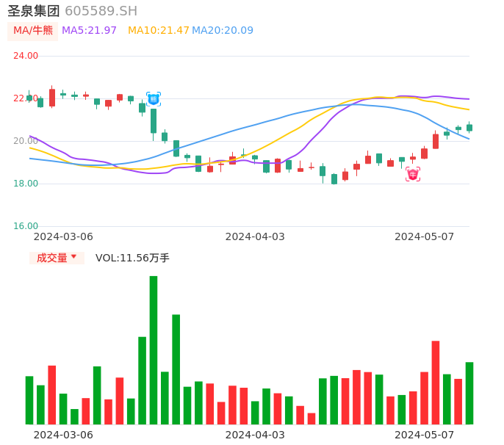504x445 pixels.
Task: Click the stock code 605589.SH
Action: tap(101, 11)
